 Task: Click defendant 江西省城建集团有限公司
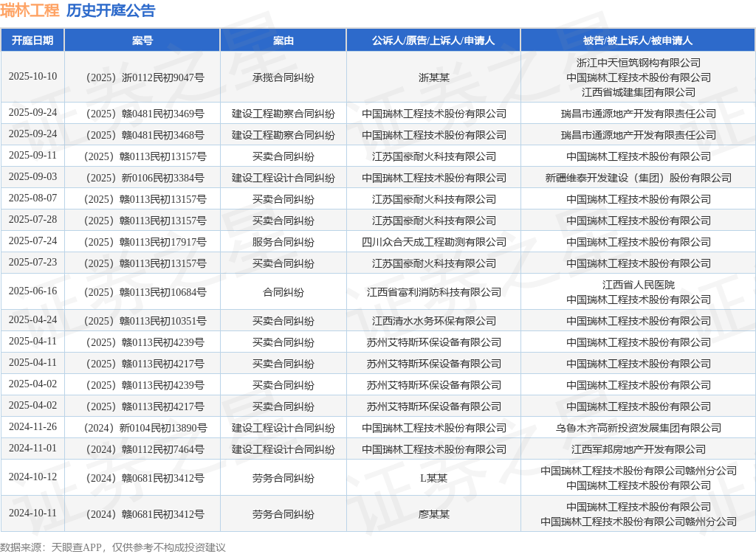[x=639, y=92]
